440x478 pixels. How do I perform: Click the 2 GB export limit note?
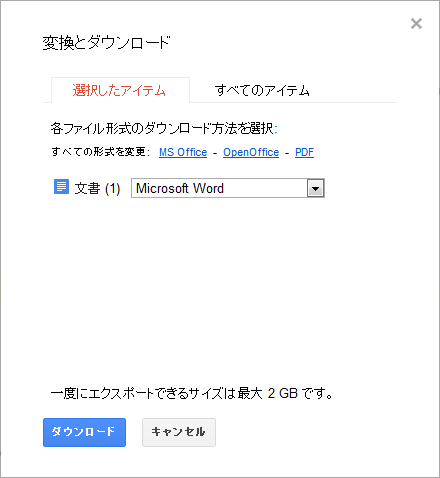[x=192, y=393]
